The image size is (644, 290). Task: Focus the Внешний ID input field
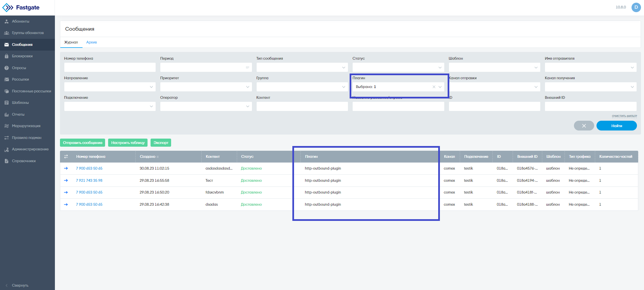[x=590, y=107]
